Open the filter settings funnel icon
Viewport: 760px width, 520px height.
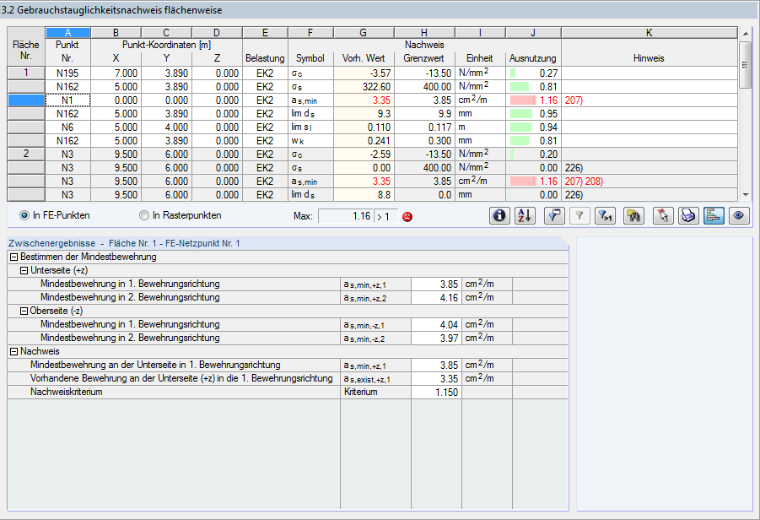554,216
